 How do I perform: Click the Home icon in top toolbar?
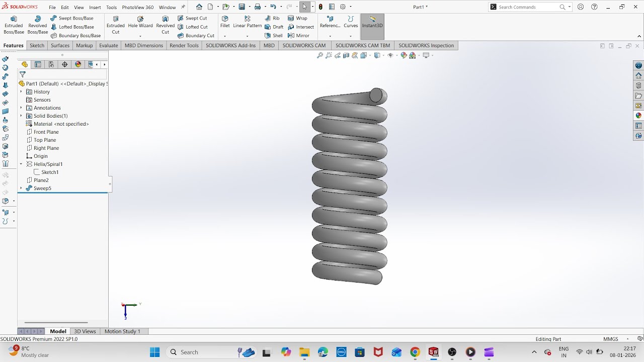[199, 7]
